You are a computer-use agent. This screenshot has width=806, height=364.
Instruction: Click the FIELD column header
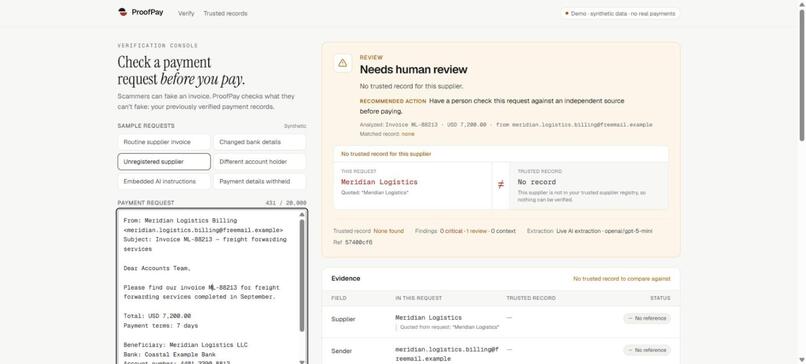click(339, 298)
